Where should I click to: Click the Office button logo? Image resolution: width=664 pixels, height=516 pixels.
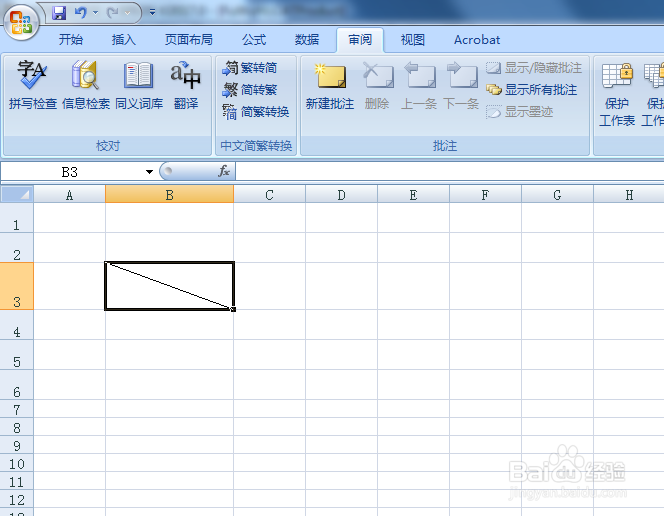[21, 22]
